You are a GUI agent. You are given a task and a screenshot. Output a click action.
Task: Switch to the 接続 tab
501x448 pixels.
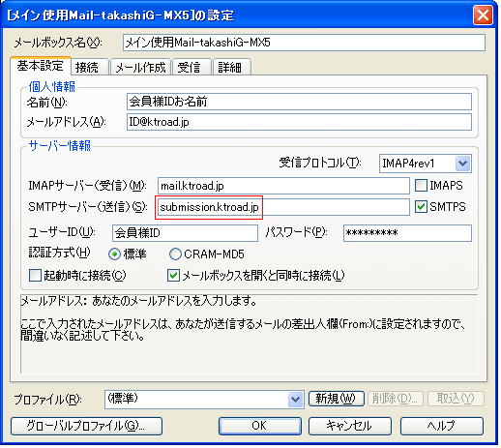87,68
